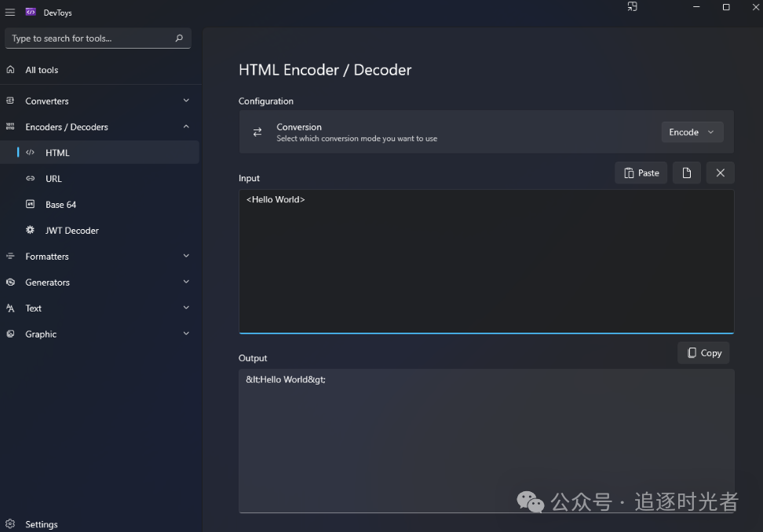This screenshot has height=532, width=763.
Task: Click the Text category label
Action: [33, 308]
